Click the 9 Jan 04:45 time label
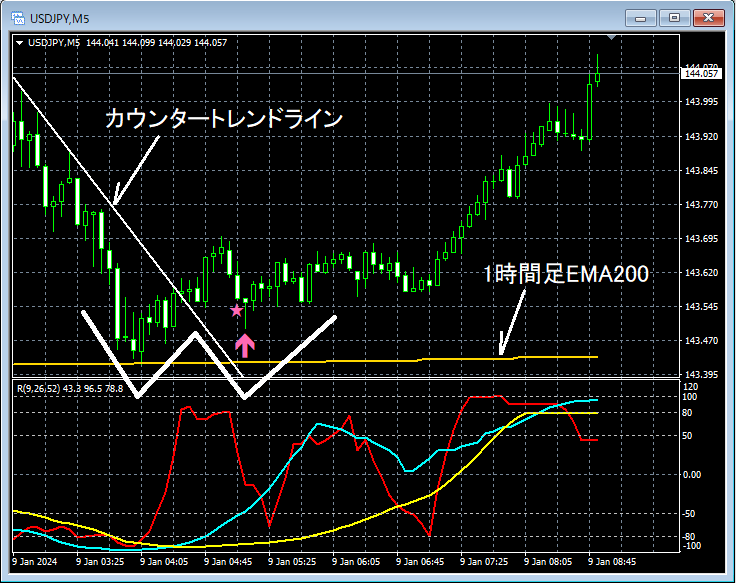 (227, 561)
